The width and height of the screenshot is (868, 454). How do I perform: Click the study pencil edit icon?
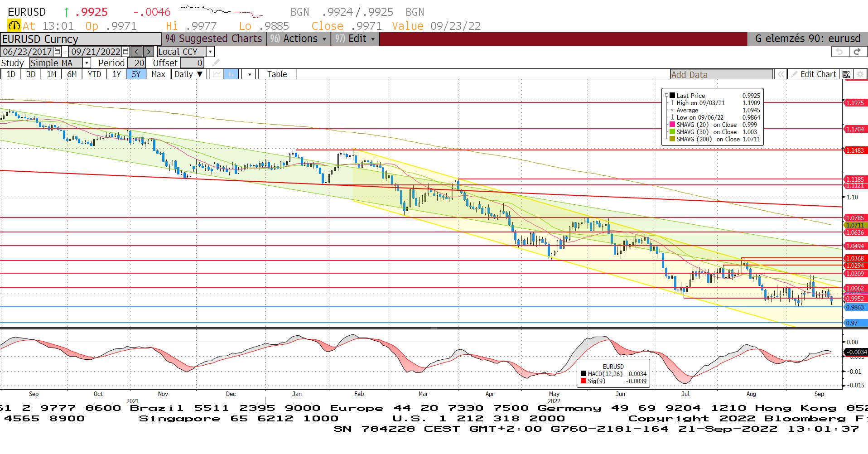[216, 63]
